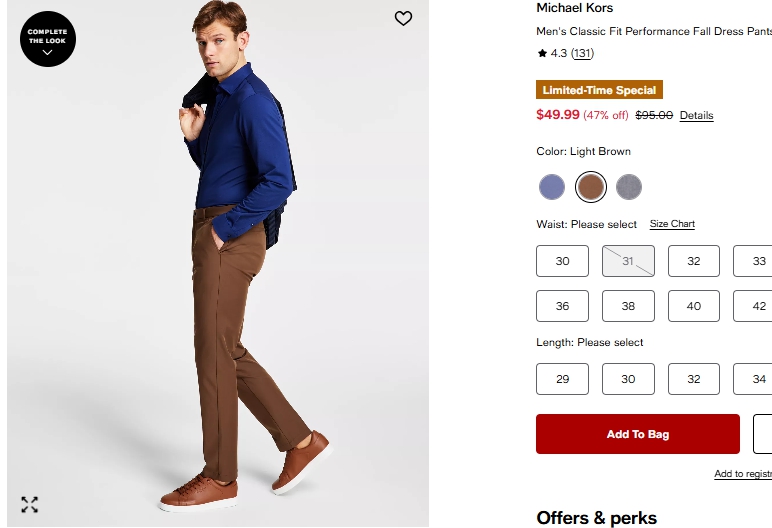
Task: Open fullscreen image zoom icon
Action: click(30, 504)
